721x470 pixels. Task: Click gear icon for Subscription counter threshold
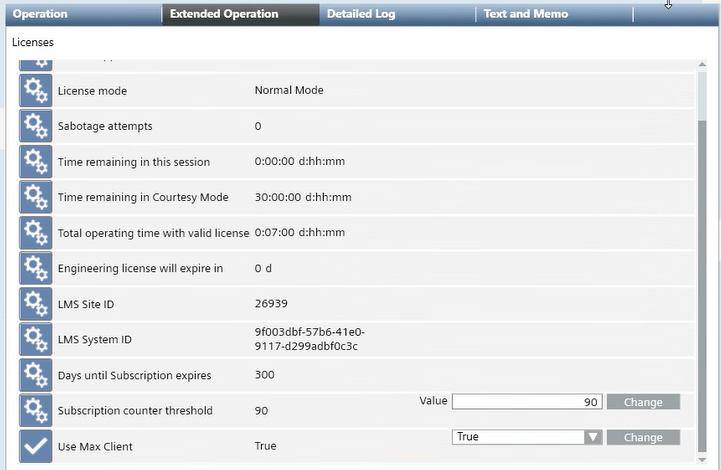coord(36,410)
